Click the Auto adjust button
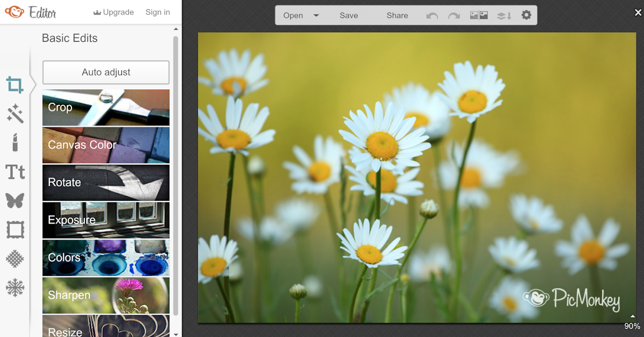Viewport: 644px width, 337px height. point(106,72)
